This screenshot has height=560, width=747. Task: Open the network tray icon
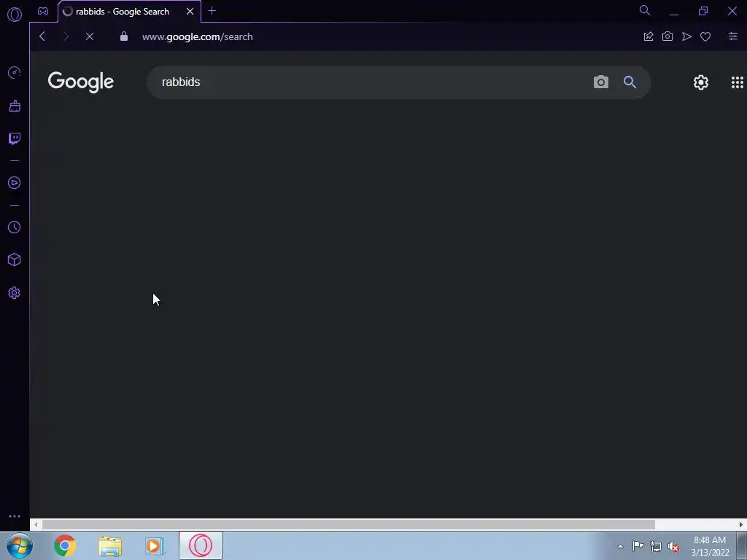[656, 546]
